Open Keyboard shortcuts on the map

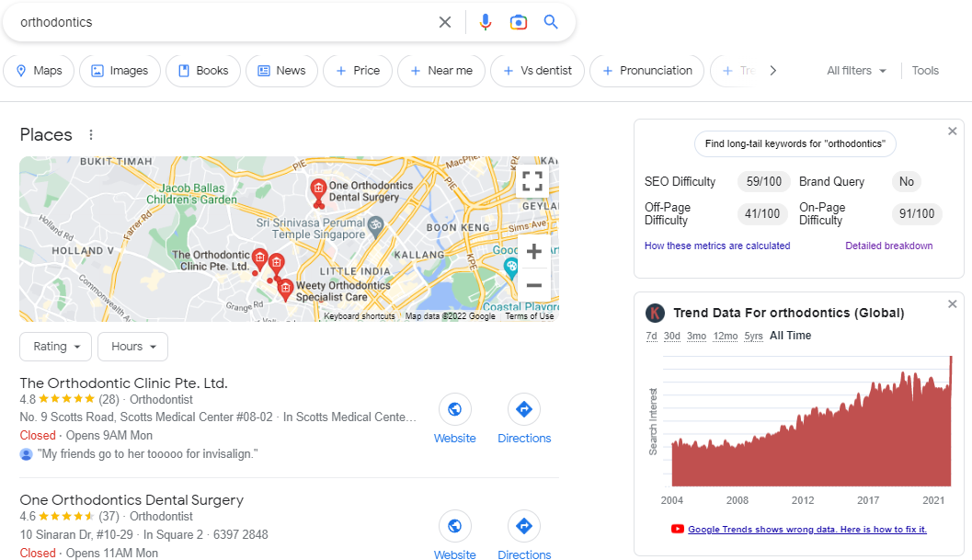(x=360, y=316)
